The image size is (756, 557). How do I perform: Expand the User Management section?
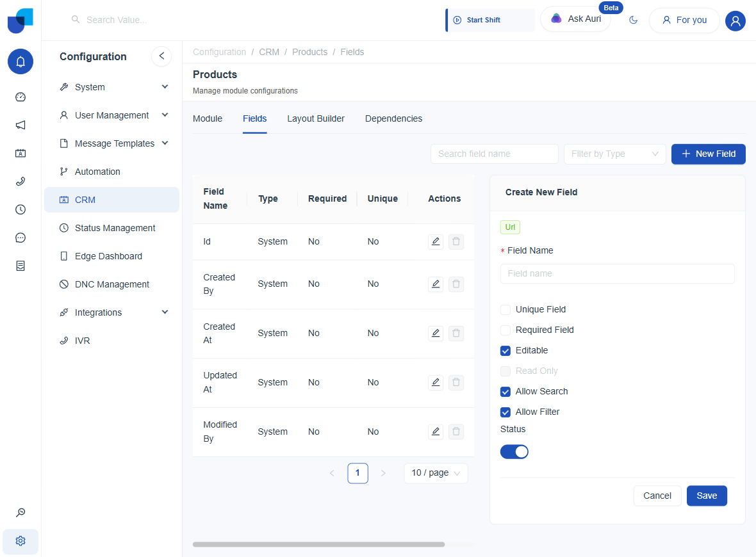(111, 115)
